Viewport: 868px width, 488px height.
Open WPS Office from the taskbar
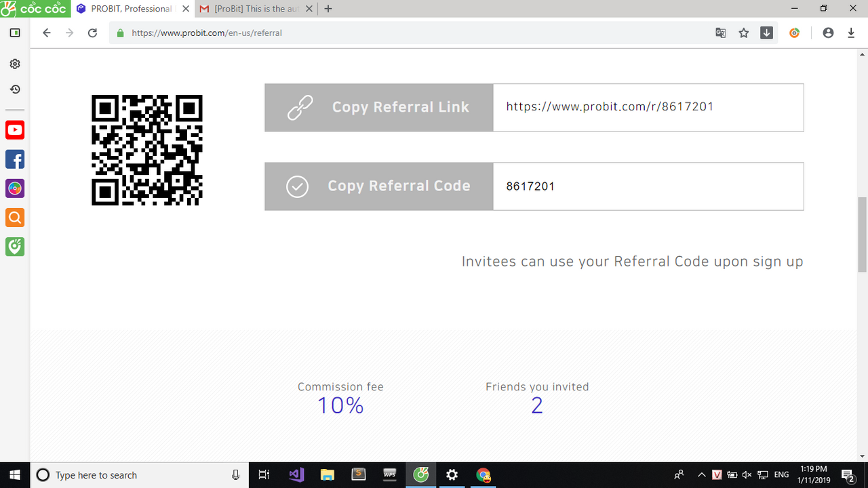pos(390,475)
